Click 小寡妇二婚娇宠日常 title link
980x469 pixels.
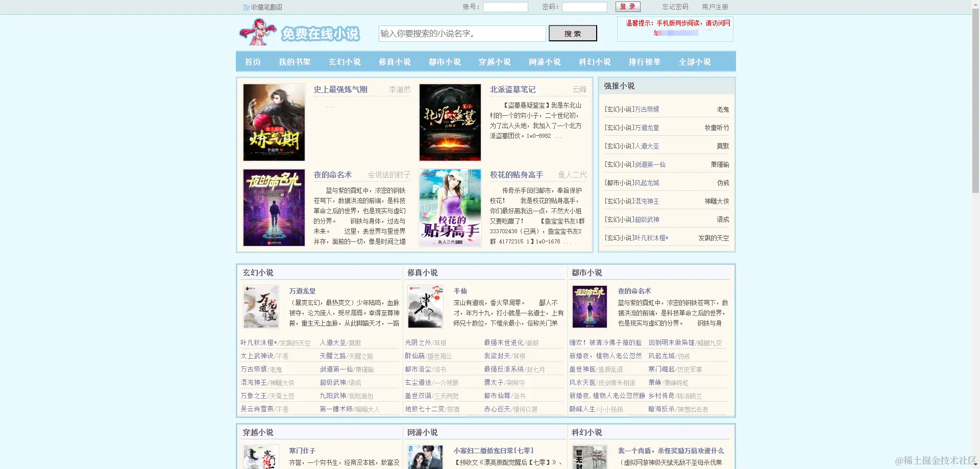click(x=494, y=451)
